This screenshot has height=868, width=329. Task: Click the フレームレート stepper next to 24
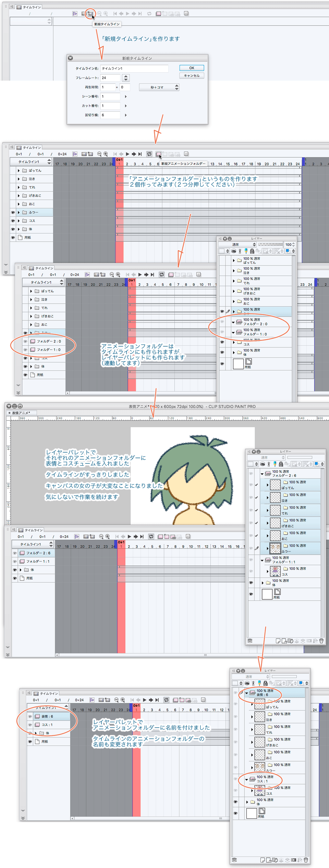(x=126, y=78)
